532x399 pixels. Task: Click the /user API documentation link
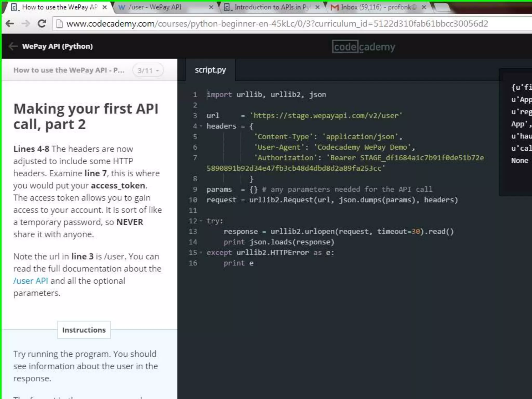(x=31, y=281)
